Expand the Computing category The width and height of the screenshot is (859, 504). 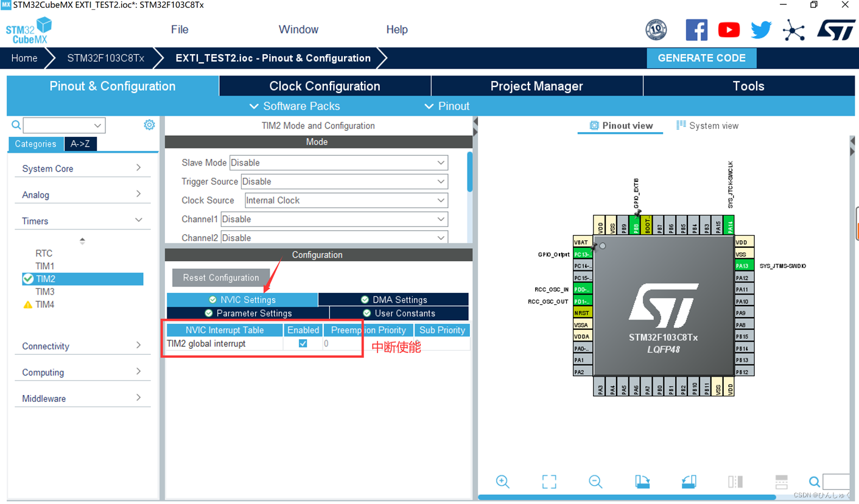[82, 372]
